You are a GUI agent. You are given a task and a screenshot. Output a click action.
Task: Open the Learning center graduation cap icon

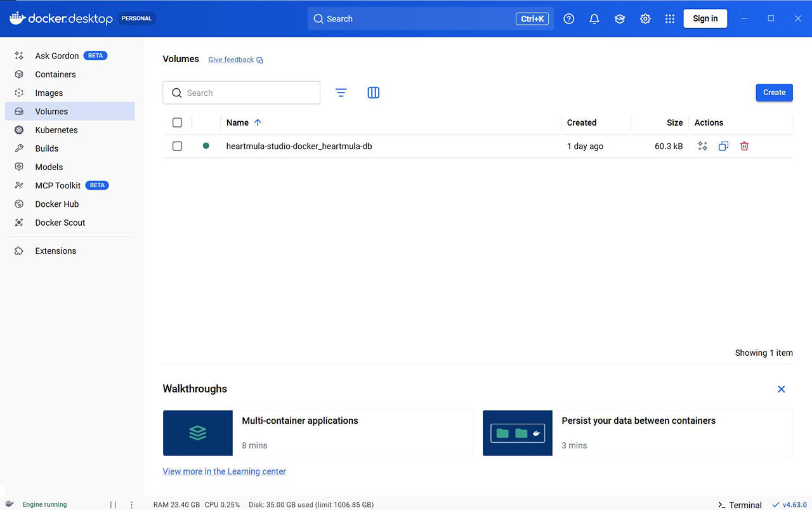pos(620,19)
